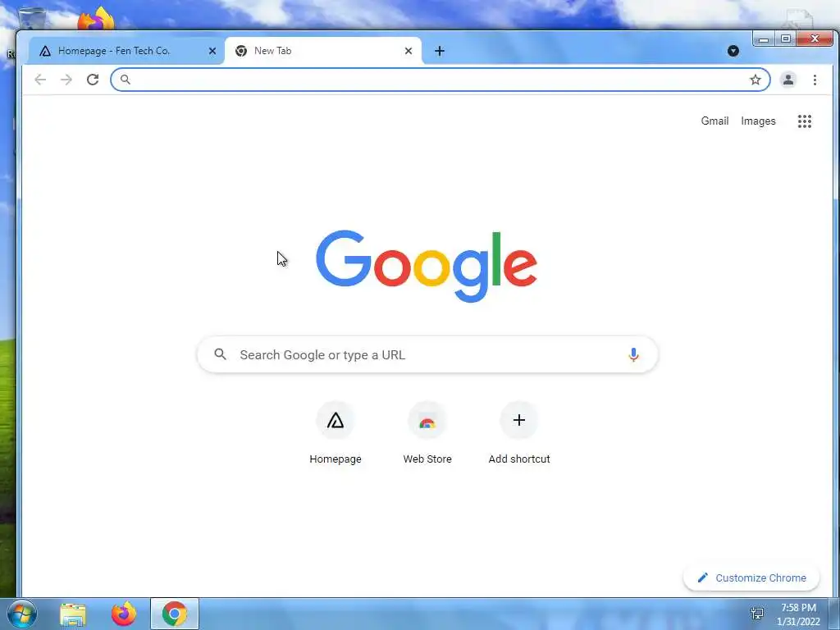Click the magnifier icon in the Google search box
840x630 pixels.
[x=220, y=354]
